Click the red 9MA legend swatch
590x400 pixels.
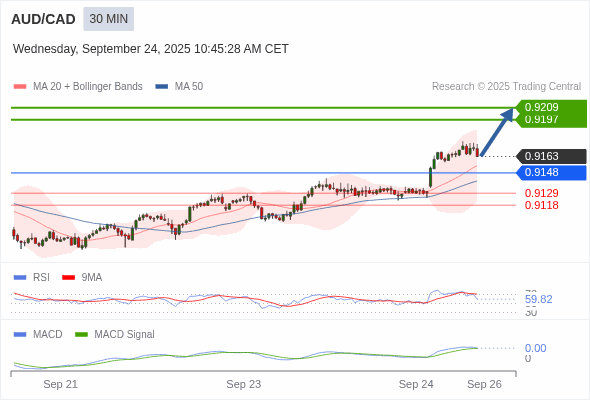pos(68,278)
